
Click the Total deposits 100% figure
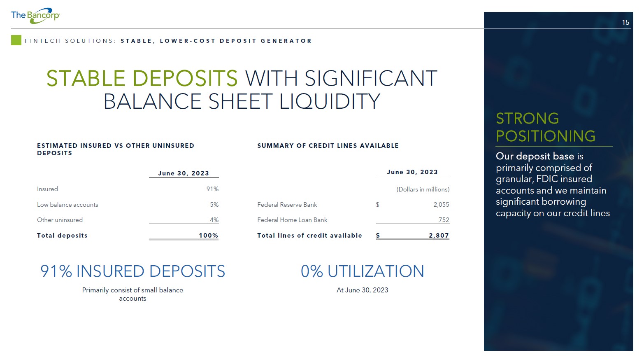point(208,236)
